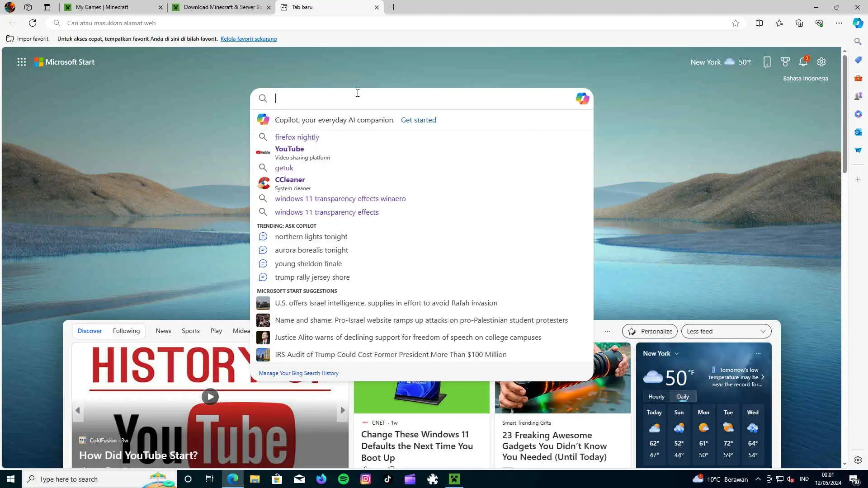Image resolution: width=868 pixels, height=488 pixels.
Task: Open Collections icon in toolbar
Action: (x=799, y=23)
